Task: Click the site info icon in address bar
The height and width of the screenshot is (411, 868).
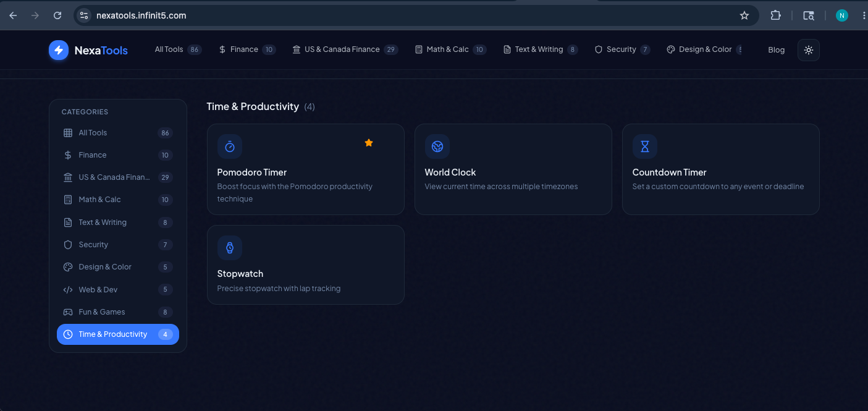Action: click(x=84, y=15)
